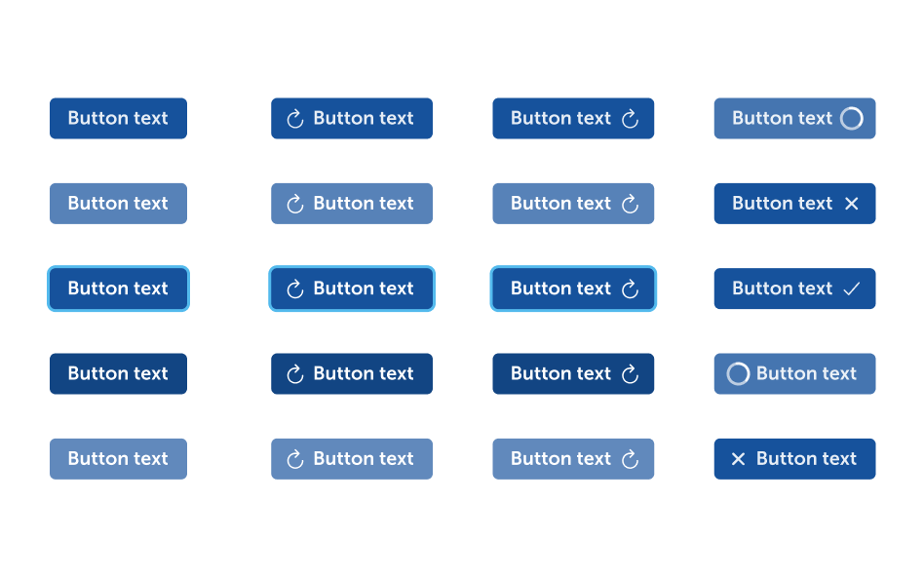
Task: Click the loading spinner icon right of Button text
Action: (851, 119)
